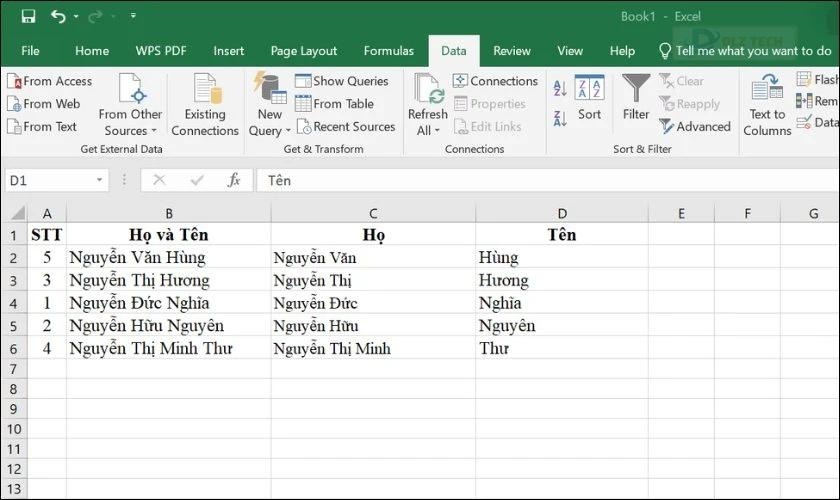Launch Text to Columns
The width and height of the screenshot is (840, 500).
coord(767,105)
